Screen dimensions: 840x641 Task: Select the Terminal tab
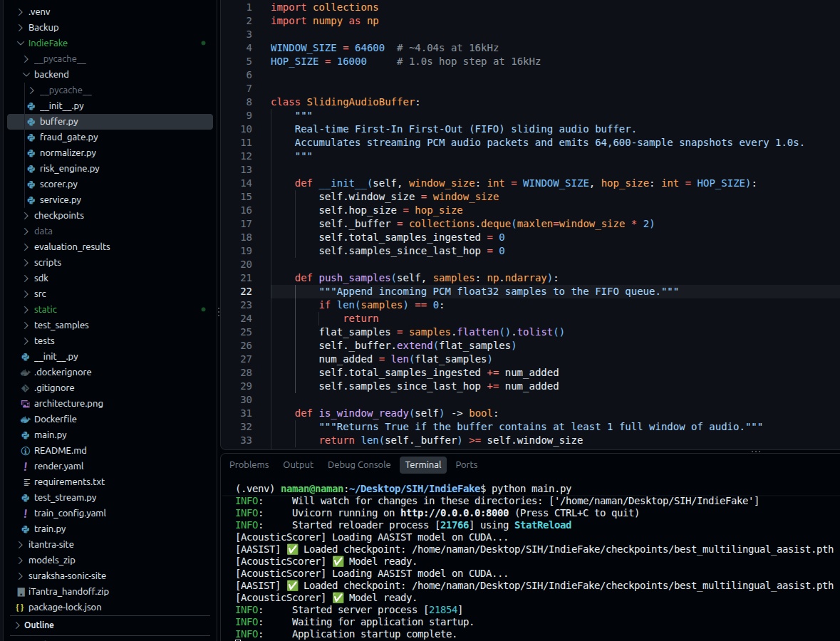click(x=423, y=465)
